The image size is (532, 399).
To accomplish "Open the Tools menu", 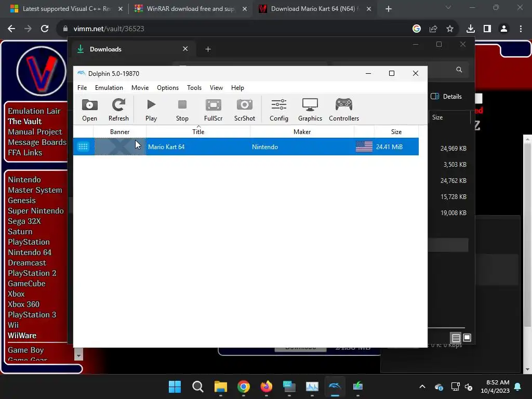I will [x=194, y=87].
